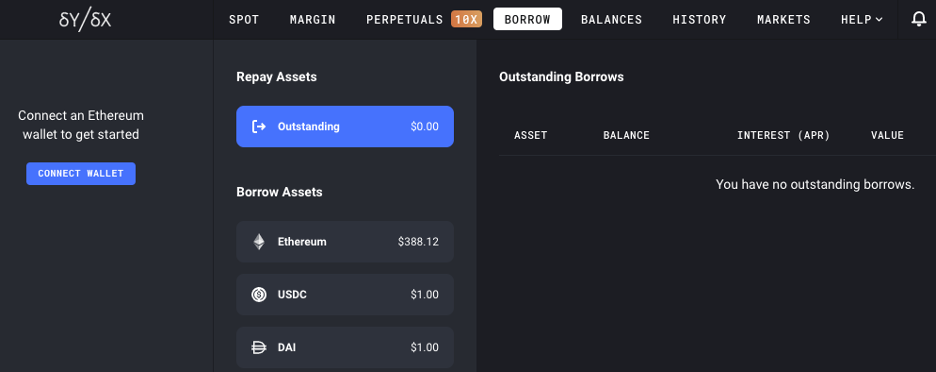
Task: Click the Ethereum diamond icon
Action: [258, 242]
